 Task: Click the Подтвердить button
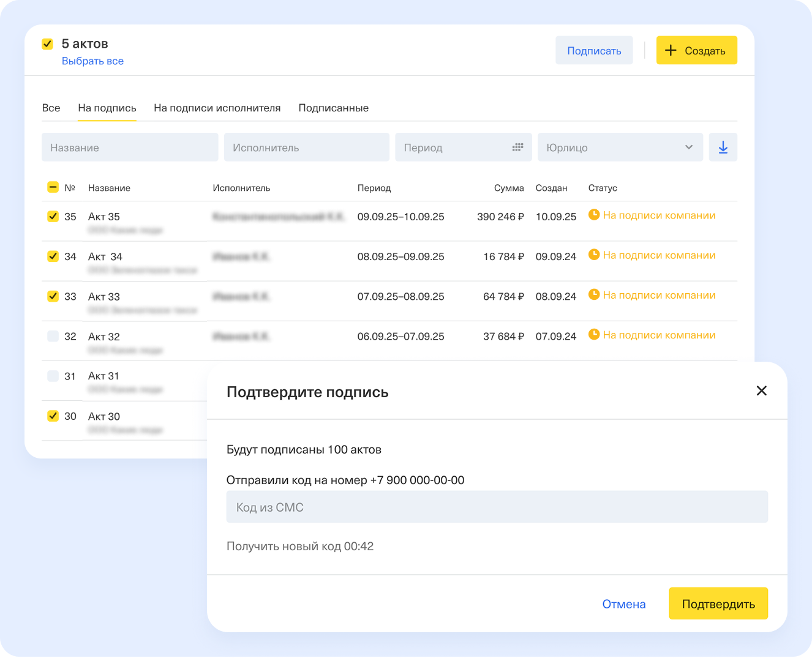(718, 603)
